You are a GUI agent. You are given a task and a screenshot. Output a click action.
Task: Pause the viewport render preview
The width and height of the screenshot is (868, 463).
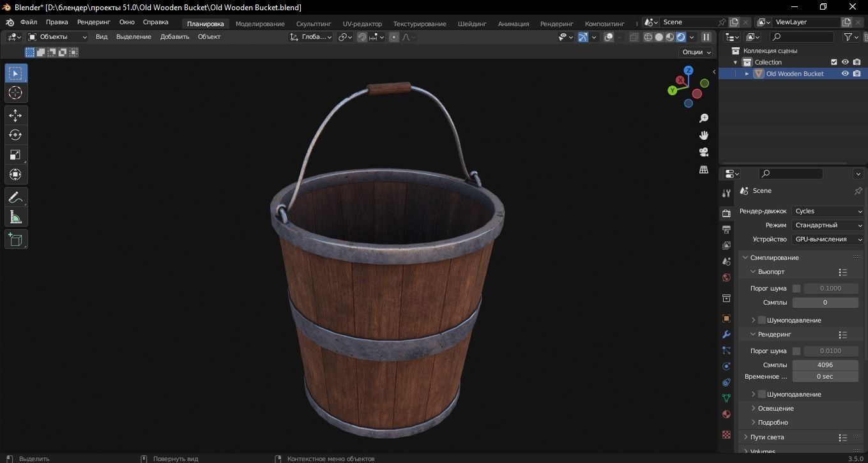click(706, 37)
